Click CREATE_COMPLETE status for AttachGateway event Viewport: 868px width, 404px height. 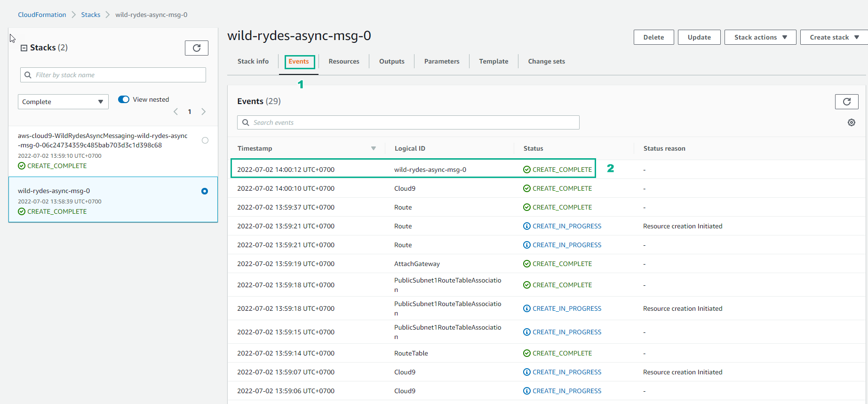point(557,264)
